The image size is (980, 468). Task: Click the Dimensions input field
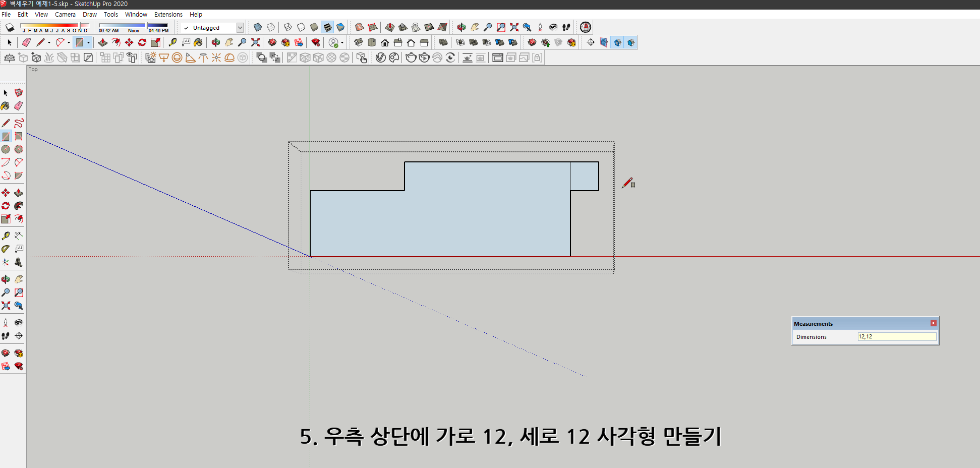(897, 336)
